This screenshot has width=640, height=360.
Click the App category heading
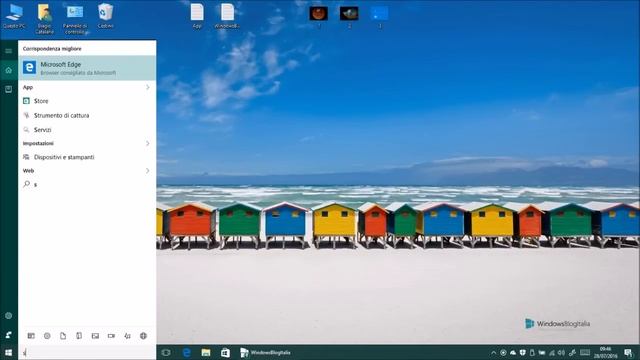pos(28,87)
